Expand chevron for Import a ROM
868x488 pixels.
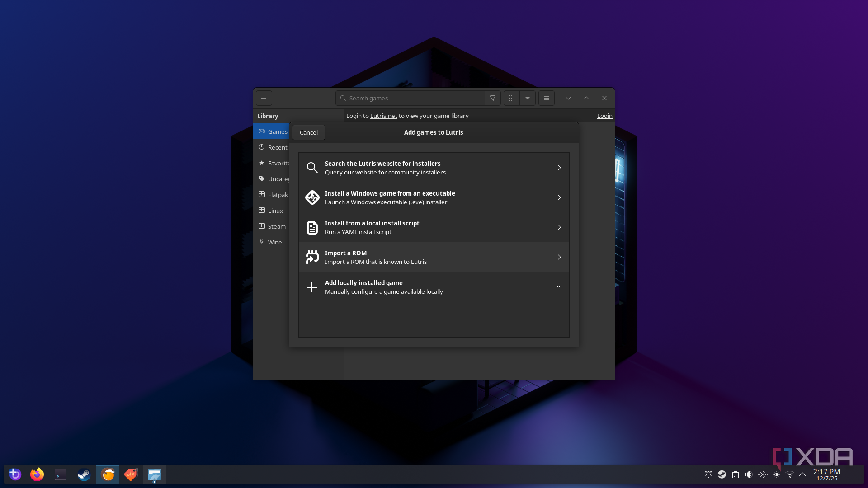(x=559, y=257)
